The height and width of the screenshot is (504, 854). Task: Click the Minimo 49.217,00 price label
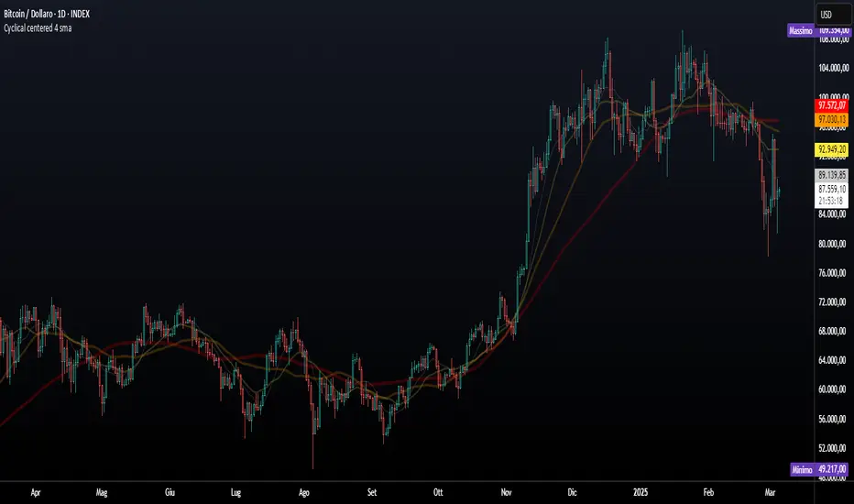(x=819, y=469)
